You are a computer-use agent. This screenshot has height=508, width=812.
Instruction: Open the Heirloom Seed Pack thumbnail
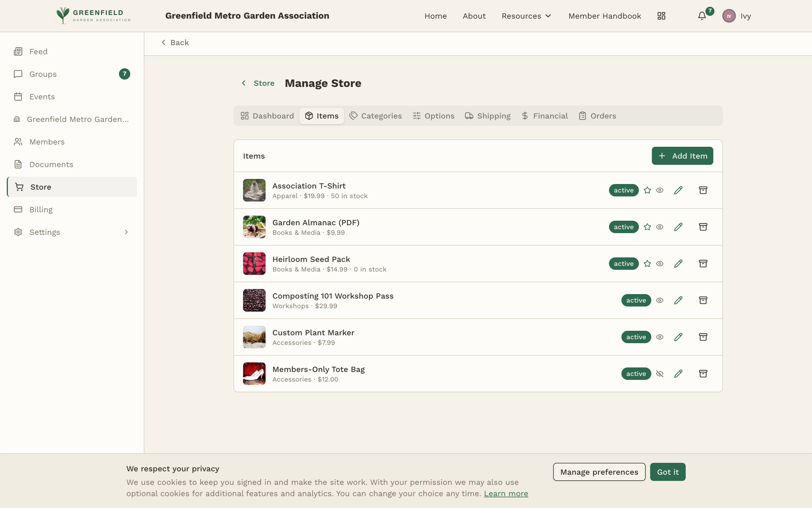tap(254, 263)
